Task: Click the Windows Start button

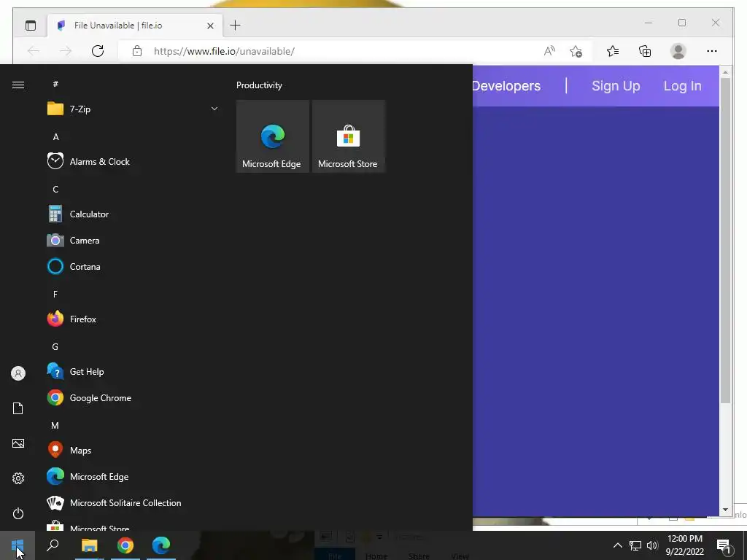Action: 18,545
